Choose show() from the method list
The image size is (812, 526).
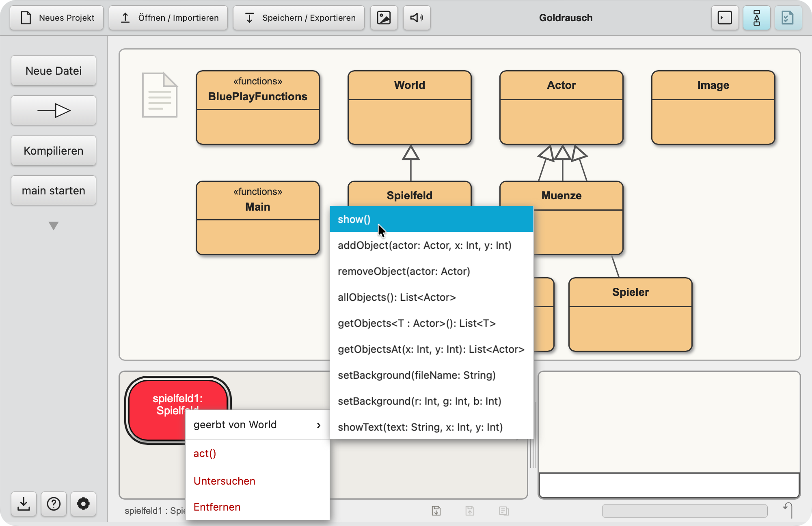[x=431, y=219]
